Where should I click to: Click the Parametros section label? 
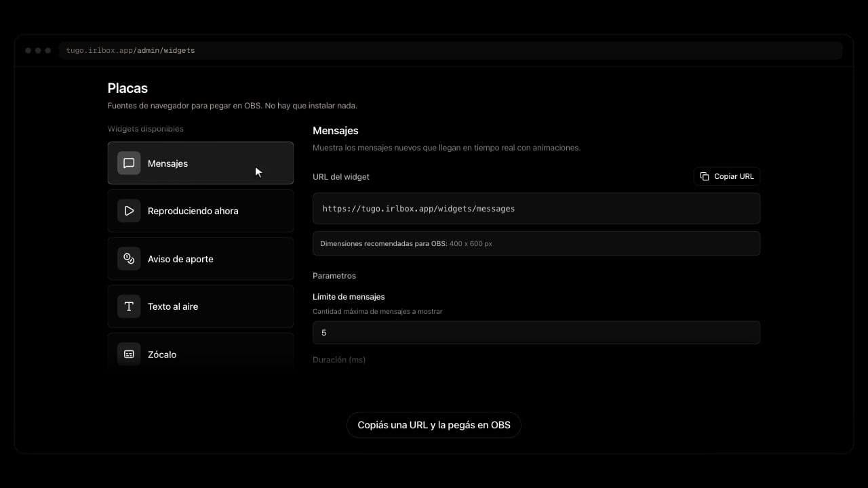(334, 276)
